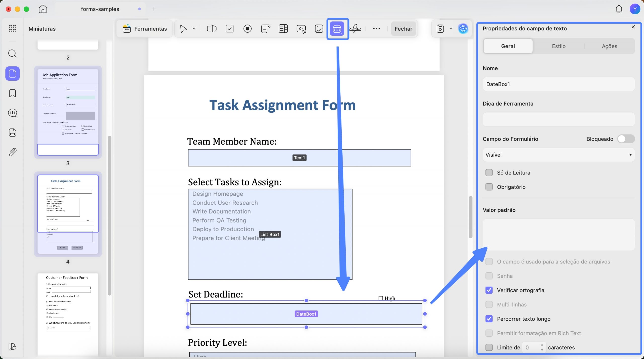Expand the save options dropdown arrow

[x=451, y=29]
